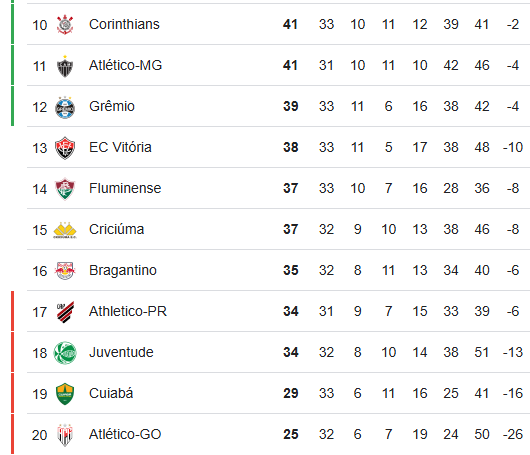The height and width of the screenshot is (455, 530).
Task: Click the EC Vitória club crest
Action: click(65, 148)
